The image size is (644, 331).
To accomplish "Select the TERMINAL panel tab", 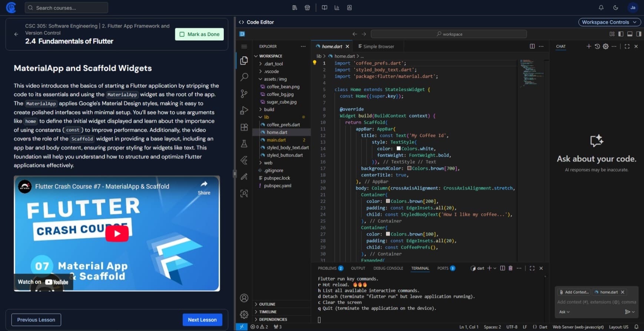I will (x=420, y=268).
